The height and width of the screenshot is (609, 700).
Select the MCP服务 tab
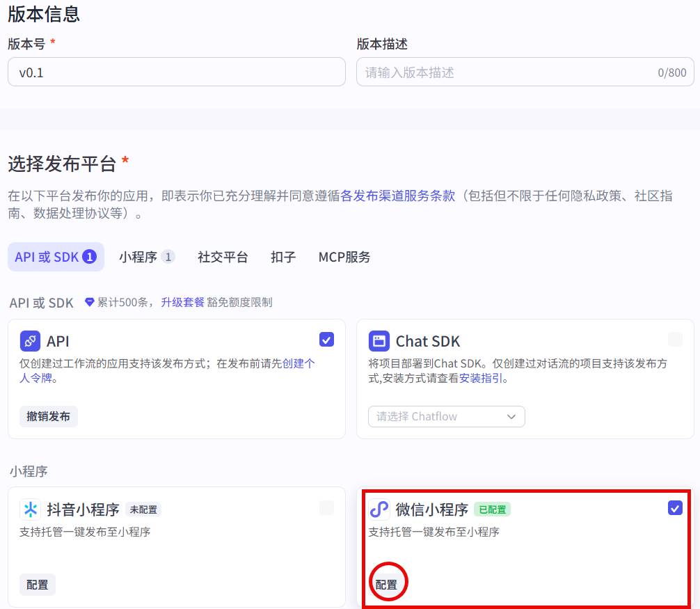coord(344,257)
